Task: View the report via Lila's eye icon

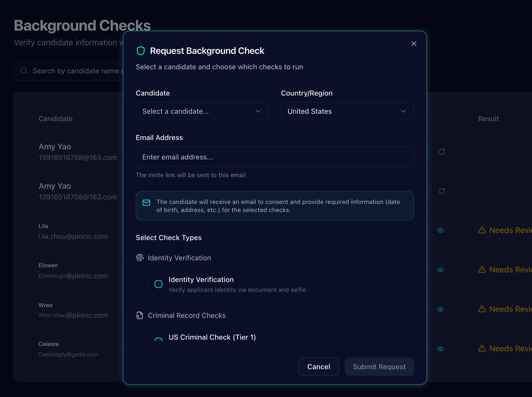Action: point(440,230)
